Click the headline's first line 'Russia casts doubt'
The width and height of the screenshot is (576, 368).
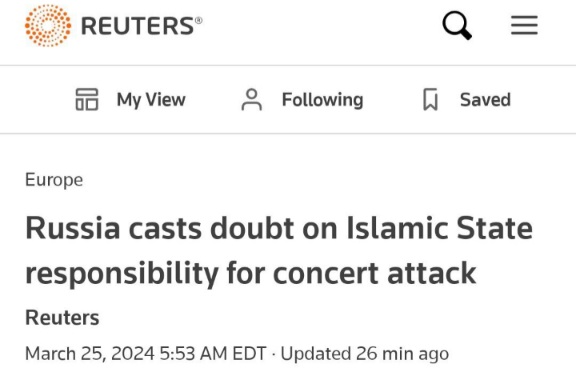pos(160,228)
